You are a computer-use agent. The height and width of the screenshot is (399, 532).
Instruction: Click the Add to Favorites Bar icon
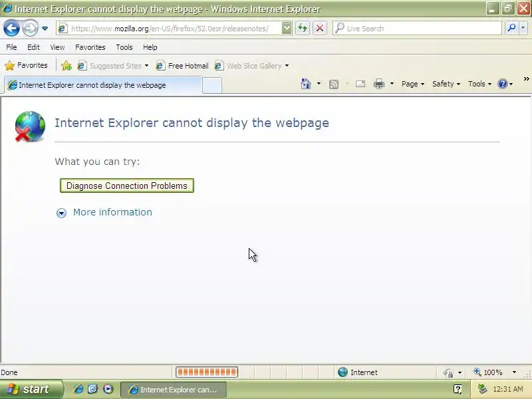tap(66, 65)
